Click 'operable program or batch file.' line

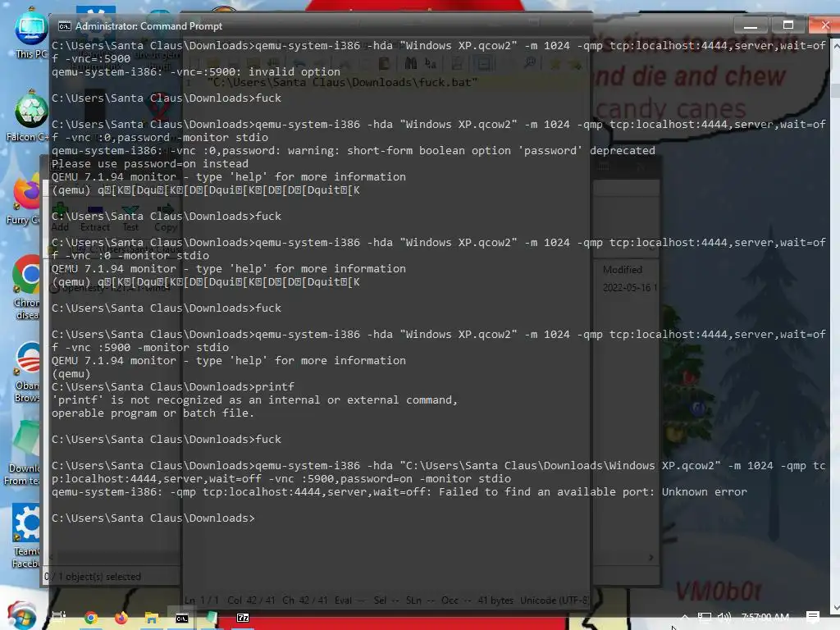pyautogui.click(x=153, y=413)
